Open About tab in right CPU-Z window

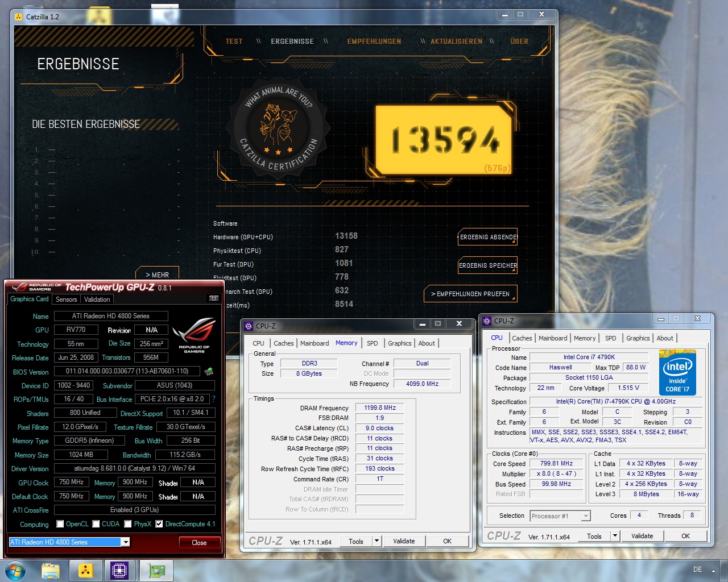(x=665, y=338)
